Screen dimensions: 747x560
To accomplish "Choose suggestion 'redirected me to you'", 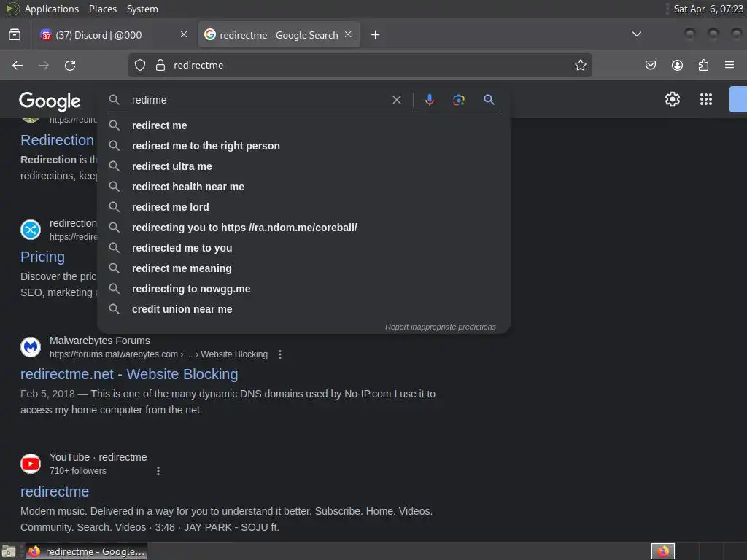I will [303, 248].
